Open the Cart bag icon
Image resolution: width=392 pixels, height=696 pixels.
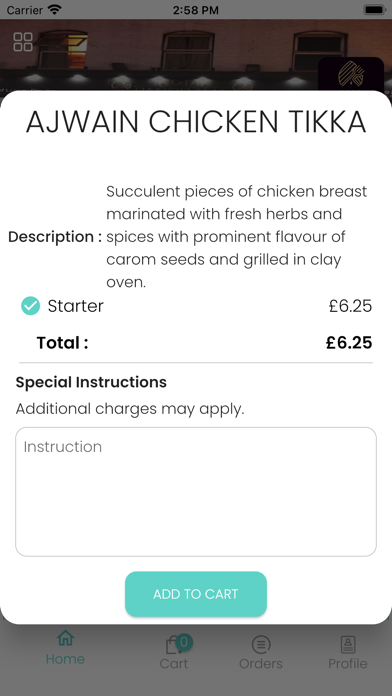172,645
